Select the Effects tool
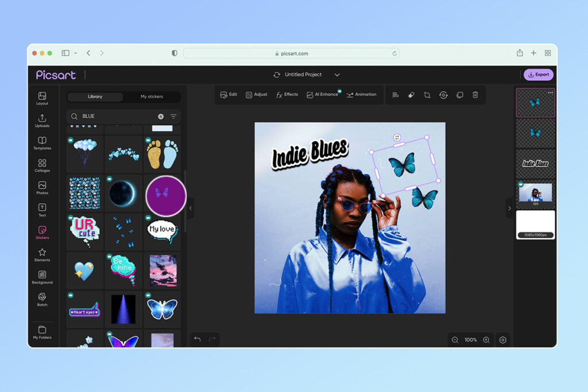Image resolution: width=588 pixels, height=392 pixels. coord(287,95)
